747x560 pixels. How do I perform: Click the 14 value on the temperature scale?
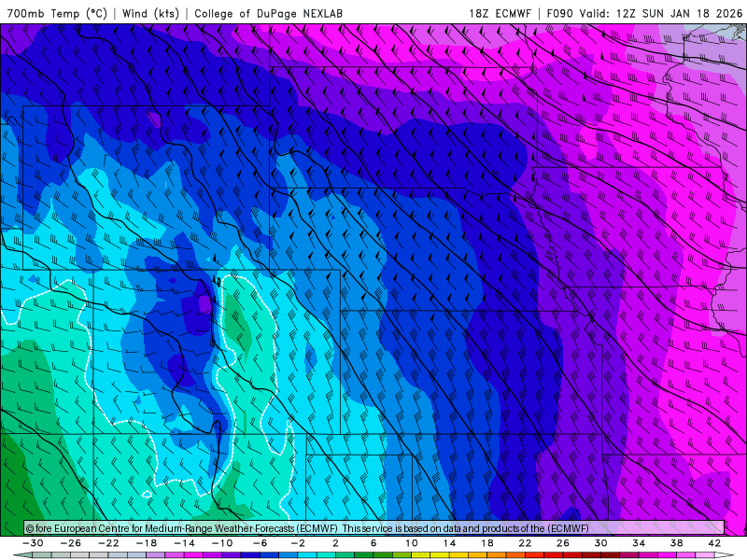click(x=449, y=543)
